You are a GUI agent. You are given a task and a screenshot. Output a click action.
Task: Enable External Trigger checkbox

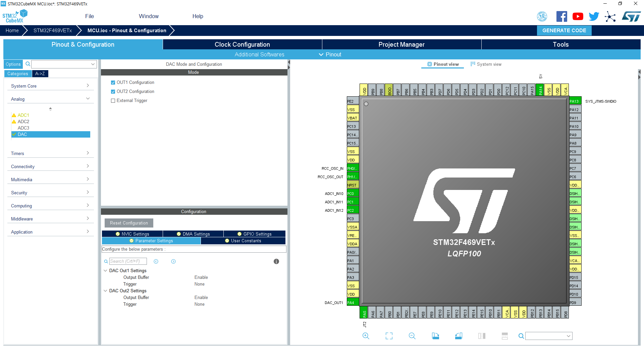113,101
